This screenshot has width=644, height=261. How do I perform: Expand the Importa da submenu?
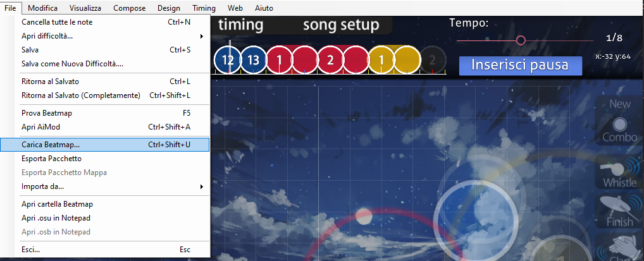(105, 186)
